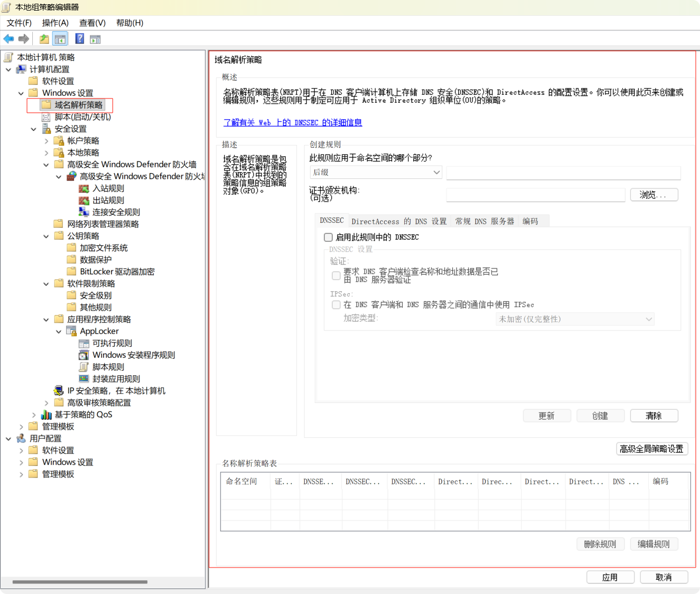
Task: Click the 计算机配置 computer icon
Action: coord(21,69)
